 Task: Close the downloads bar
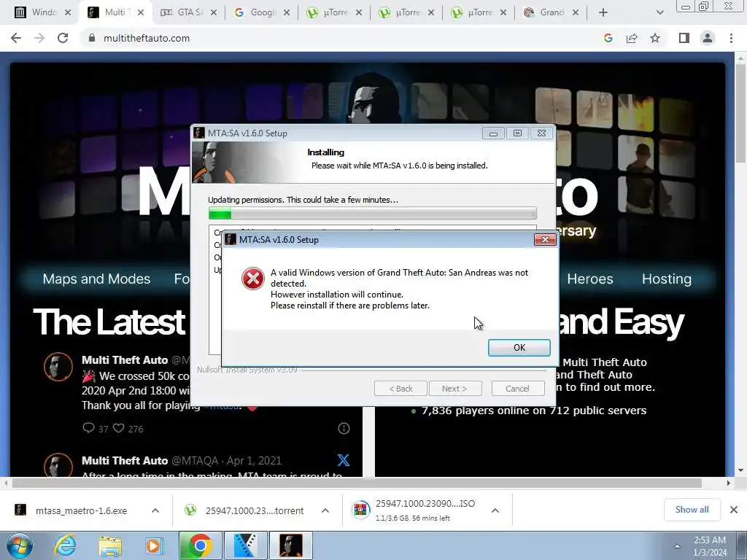click(734, 510)
